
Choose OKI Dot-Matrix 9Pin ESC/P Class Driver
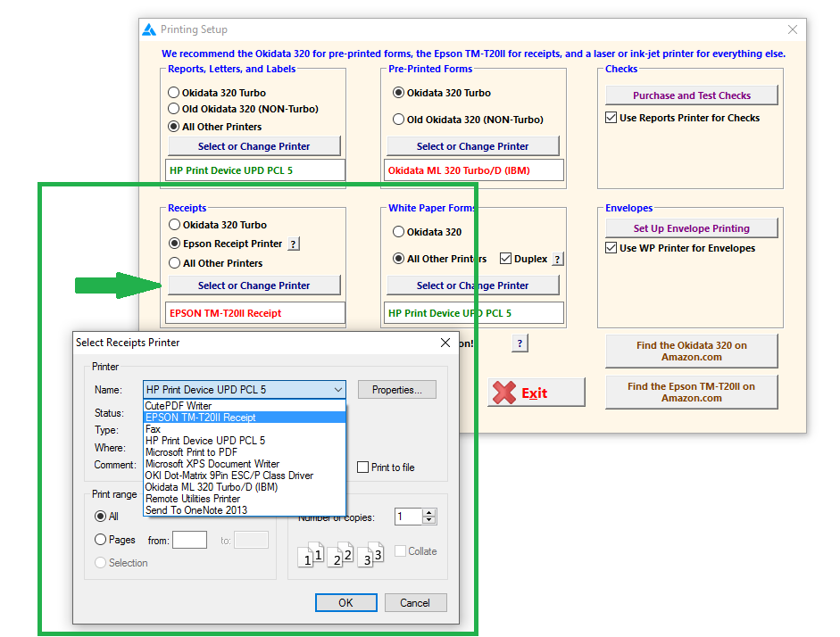[245, 476]
